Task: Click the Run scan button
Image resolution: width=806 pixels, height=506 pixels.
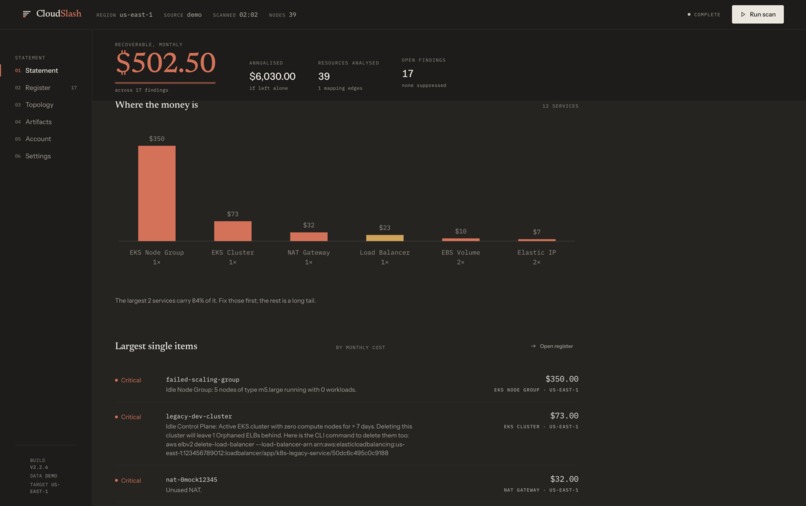Action: 758,14
